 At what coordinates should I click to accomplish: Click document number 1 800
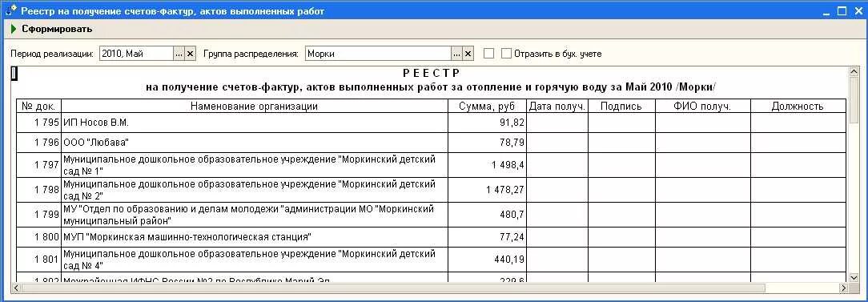coord(38,237)
